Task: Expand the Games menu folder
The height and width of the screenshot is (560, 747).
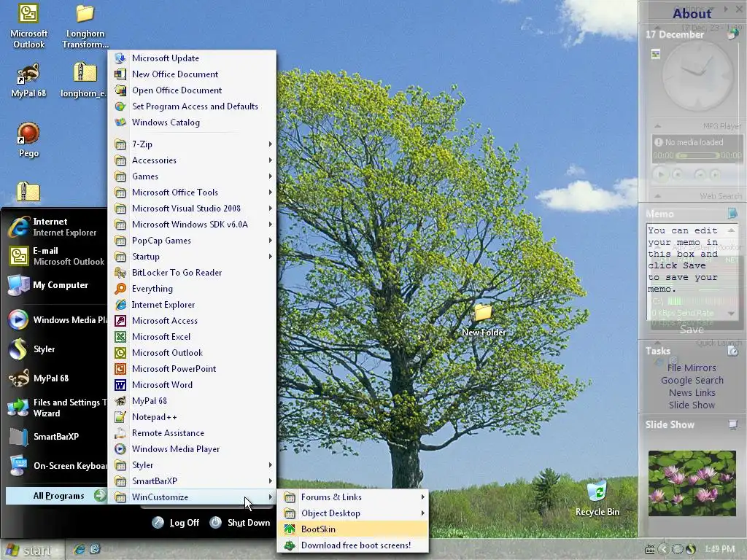Action: [193, 176]
